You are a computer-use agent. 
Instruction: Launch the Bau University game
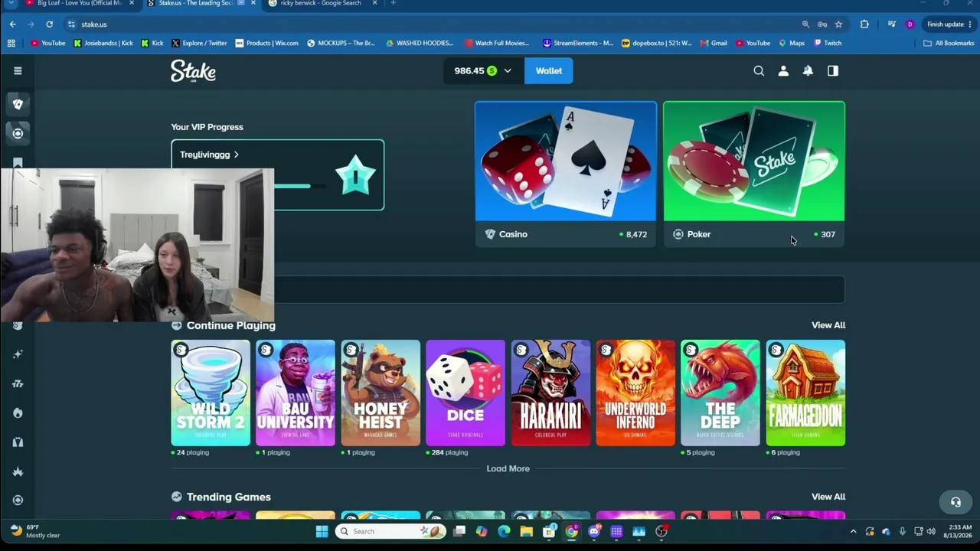coord(296,393)
